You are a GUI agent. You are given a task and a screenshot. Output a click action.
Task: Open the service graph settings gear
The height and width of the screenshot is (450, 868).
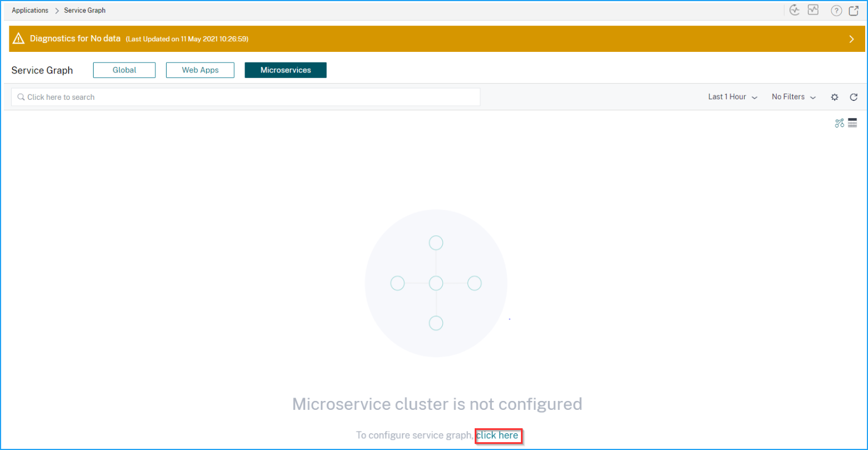835,97
